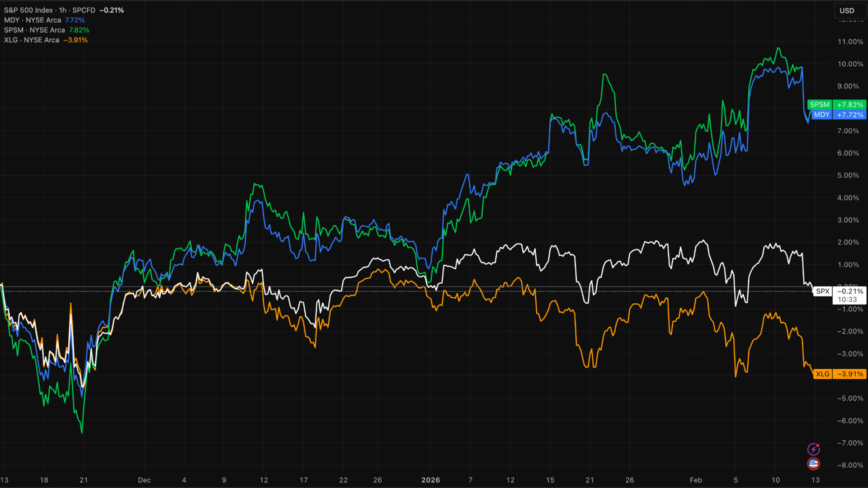The width and height of the screenshot is (868, 488).
Task: Click the US flag economic event icon
Action: pyautogui.click(x=813, y=464)
